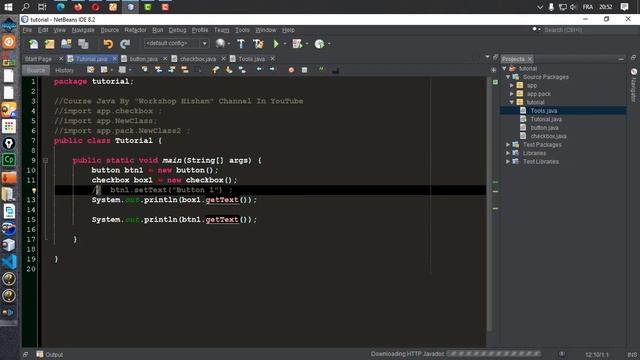
Task: Open the Profile Project dropdown arrow
Action: (329, 44)
